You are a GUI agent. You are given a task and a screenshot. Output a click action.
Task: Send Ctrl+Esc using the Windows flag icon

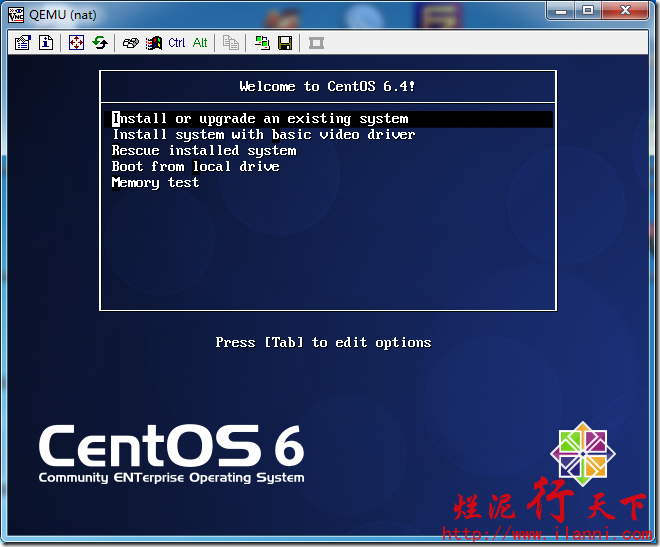point(154,43)
